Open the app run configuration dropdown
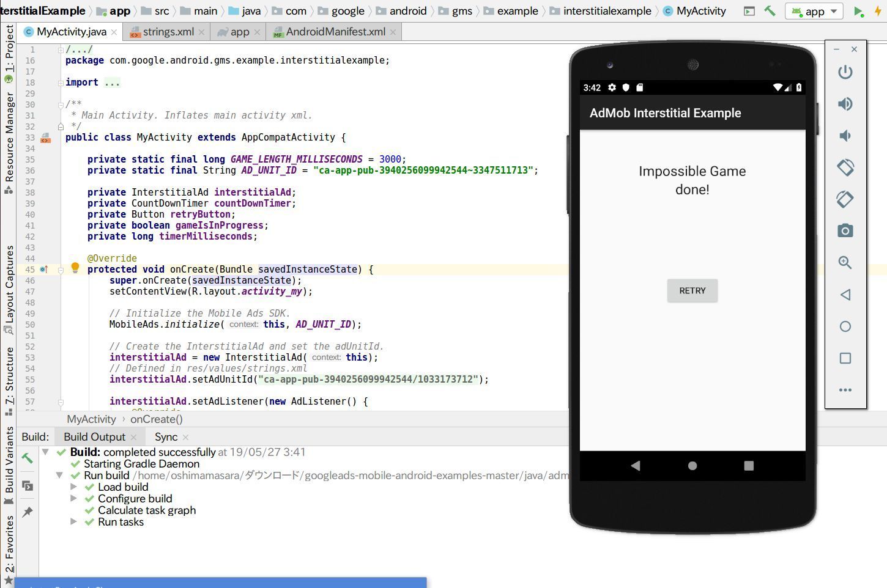This screenshot has width=887, height=588. coord(814,11)
